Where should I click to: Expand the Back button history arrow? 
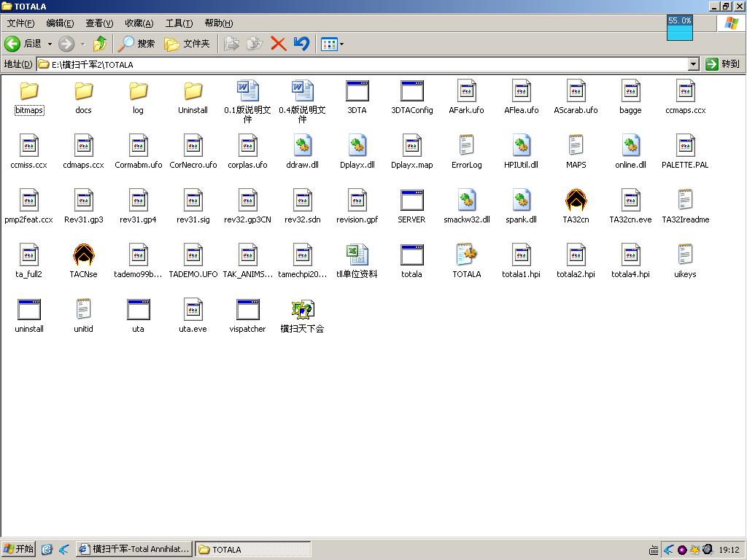(x=50, y=44)
